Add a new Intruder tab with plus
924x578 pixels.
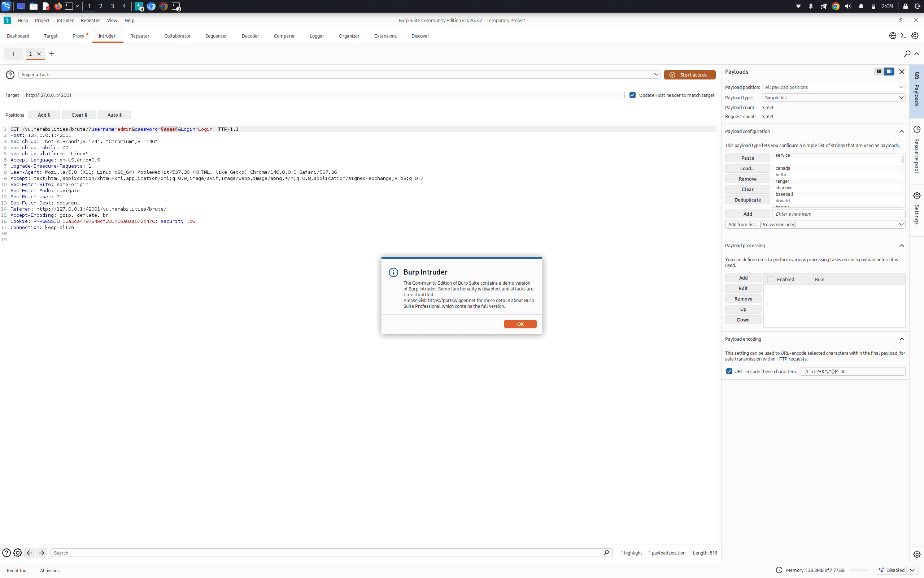coord(52,54)
